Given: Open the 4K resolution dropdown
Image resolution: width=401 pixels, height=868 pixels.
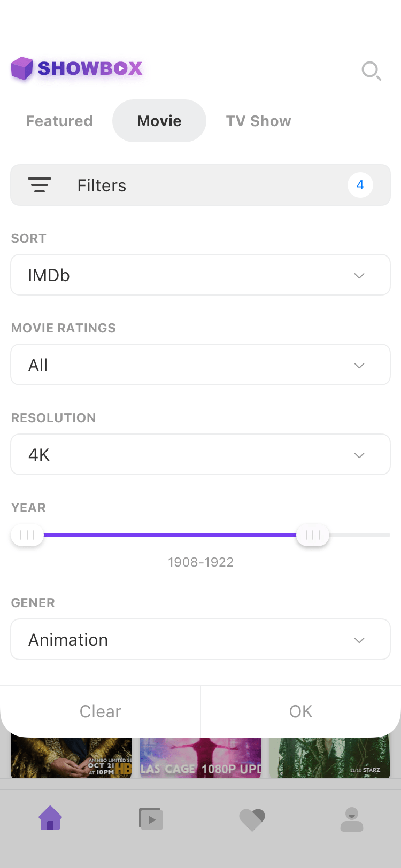Looking at the screenshot, I should pos(200,455).
